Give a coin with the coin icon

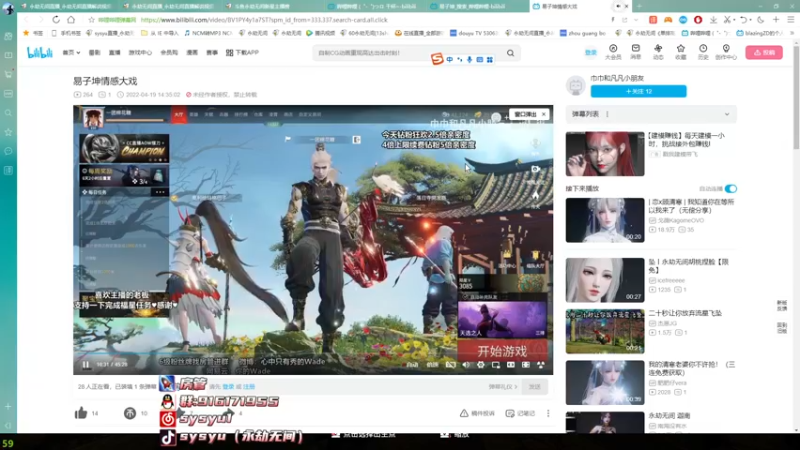click(x=130, y=413)
